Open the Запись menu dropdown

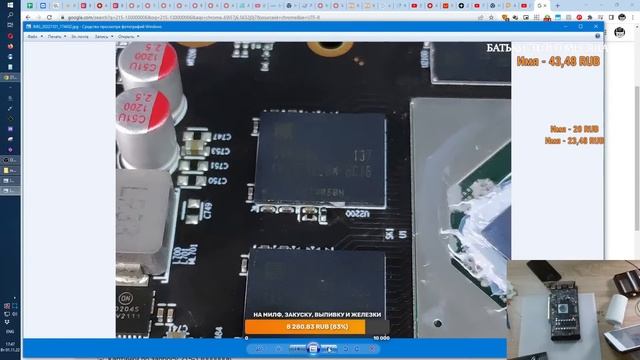pos(104,36)
